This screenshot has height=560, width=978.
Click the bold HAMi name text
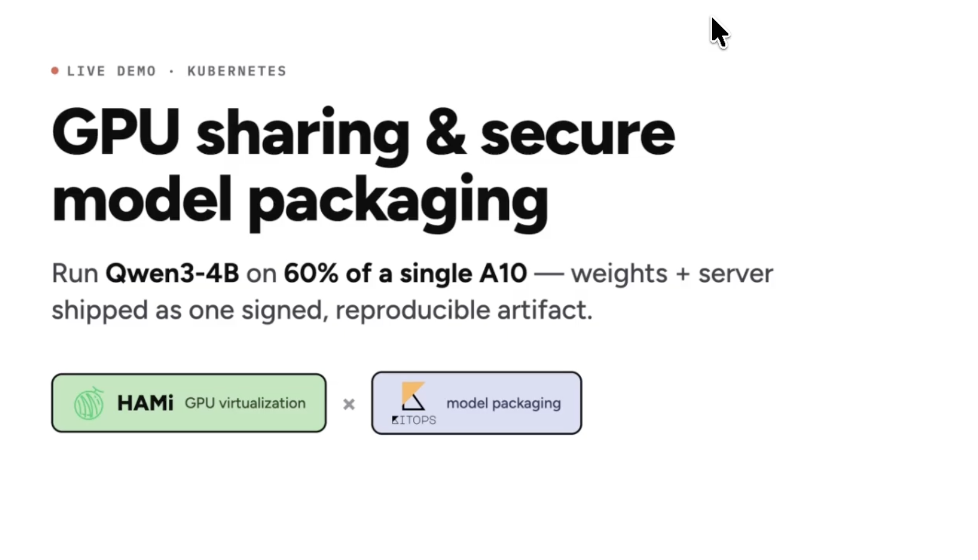tap(145, 403)
